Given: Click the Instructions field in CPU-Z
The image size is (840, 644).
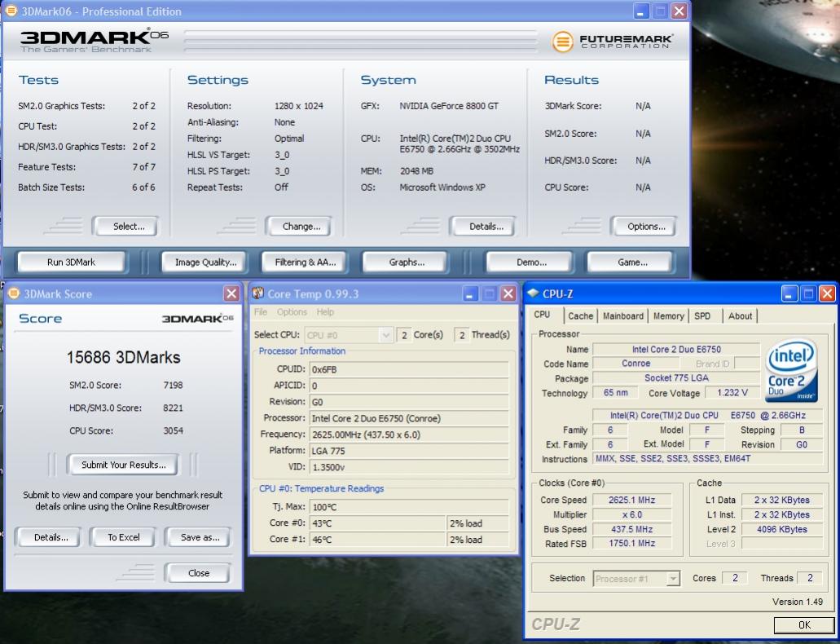Looking at the screenshot, I should (708, 459).
